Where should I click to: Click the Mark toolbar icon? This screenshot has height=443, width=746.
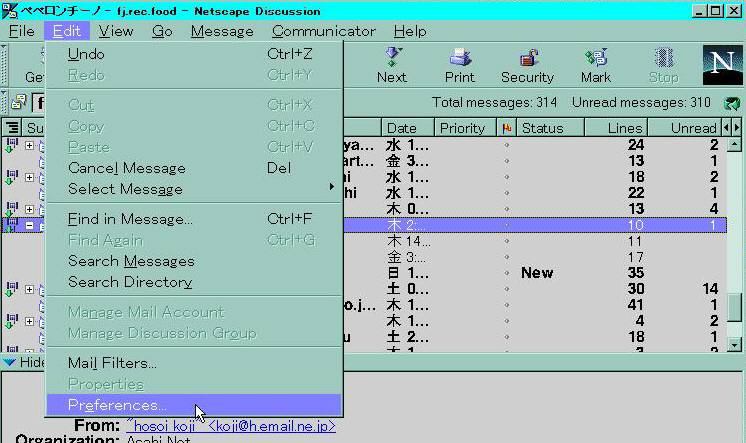point(596,65)
